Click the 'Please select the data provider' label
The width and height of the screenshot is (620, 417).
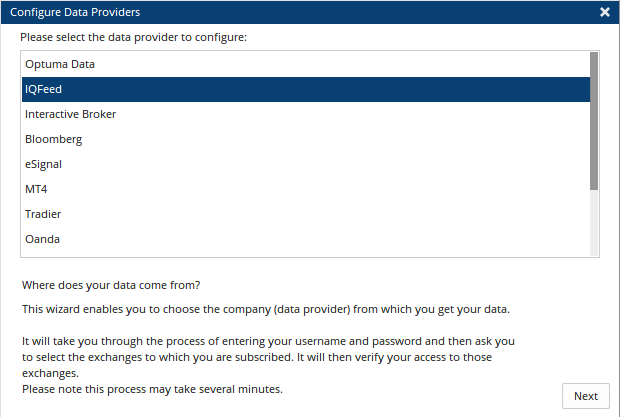tap(134, 37)
